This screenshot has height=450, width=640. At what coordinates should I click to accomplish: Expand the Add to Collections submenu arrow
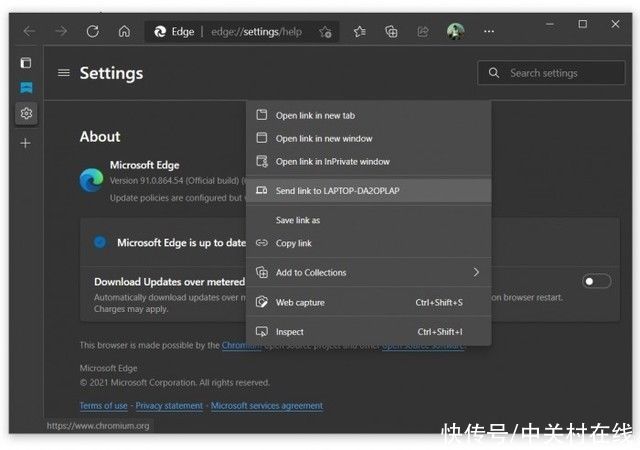tap(476, 272)
